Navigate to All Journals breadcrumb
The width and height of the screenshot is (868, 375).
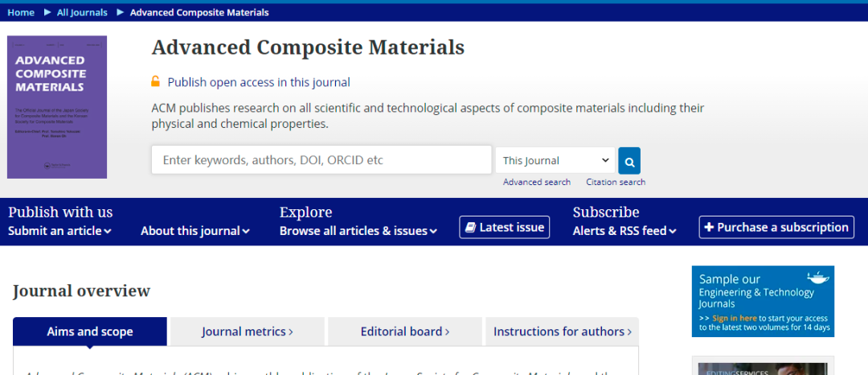(x=83, y=12)
